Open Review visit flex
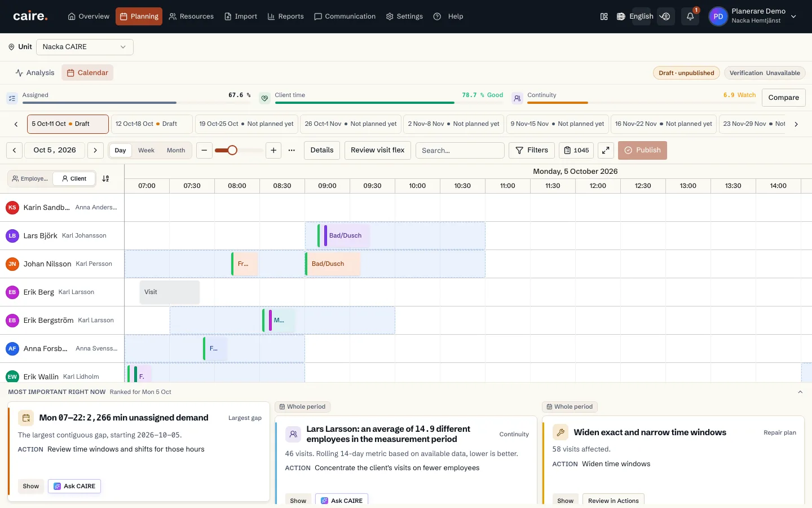The height and width of the screenshot is (508, 812). [x=378, y=150]
